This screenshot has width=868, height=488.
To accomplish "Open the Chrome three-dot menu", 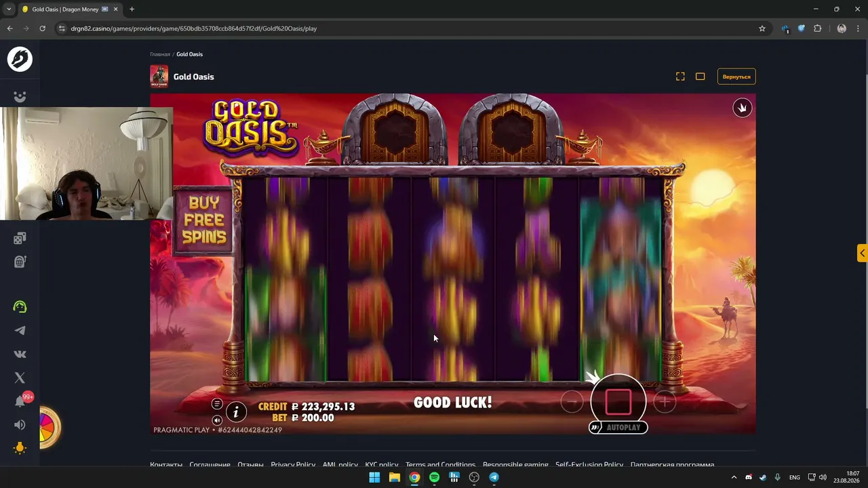I will tap(858, 28).
